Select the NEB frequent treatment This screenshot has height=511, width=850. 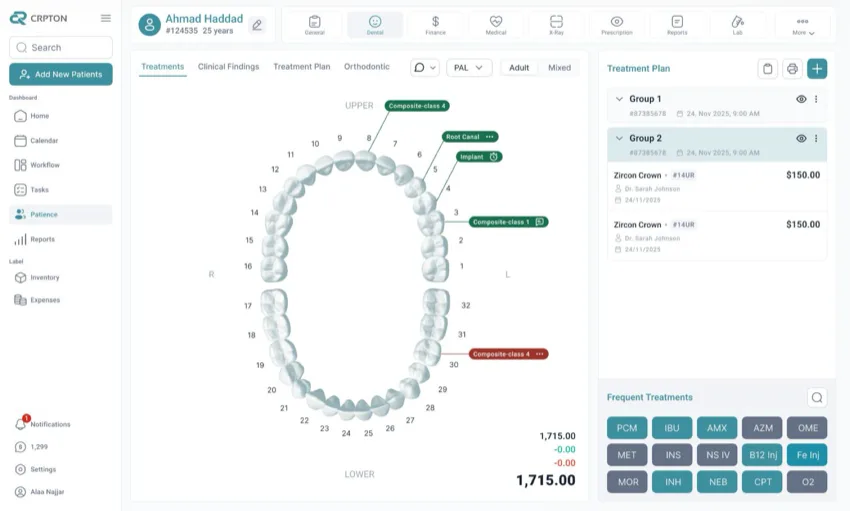click(717, 482)
